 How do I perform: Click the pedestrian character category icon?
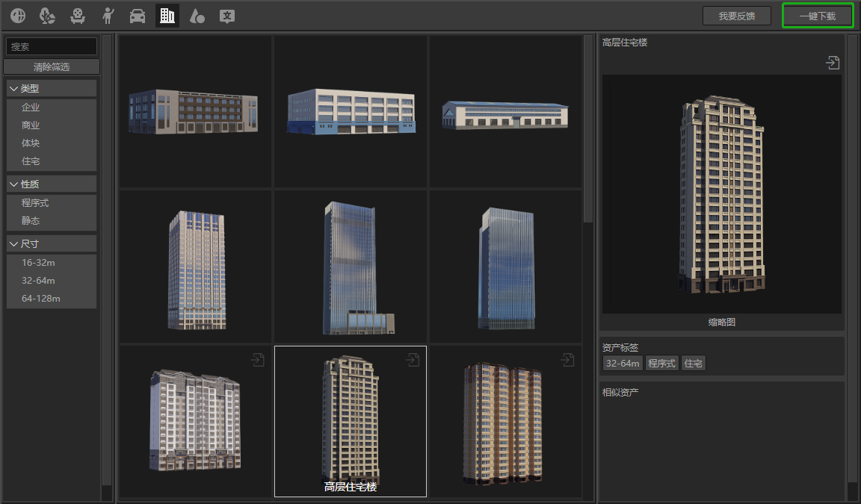108,15
